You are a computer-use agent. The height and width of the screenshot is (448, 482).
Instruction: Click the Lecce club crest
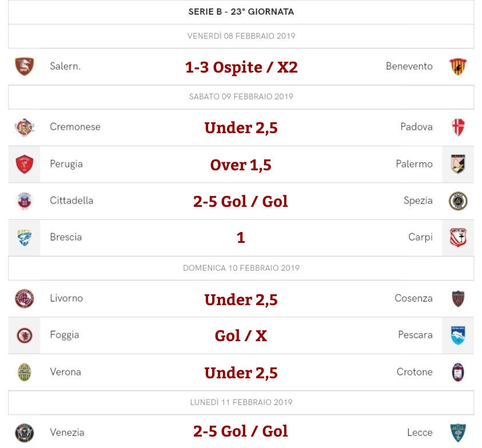click(458, 433)
